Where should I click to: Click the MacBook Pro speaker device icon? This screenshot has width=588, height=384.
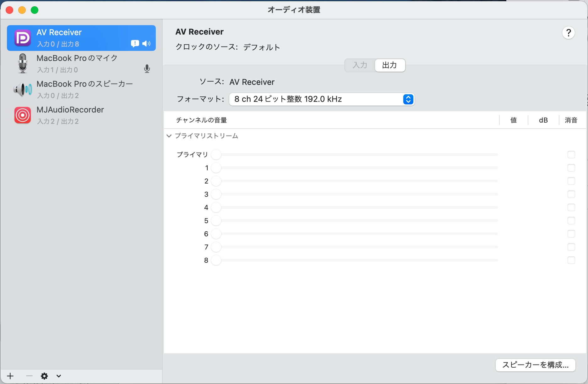coord(23,90)
